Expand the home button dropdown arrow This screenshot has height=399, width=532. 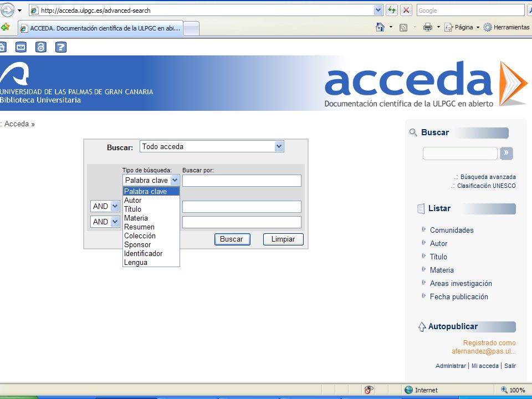coord(391,27)
